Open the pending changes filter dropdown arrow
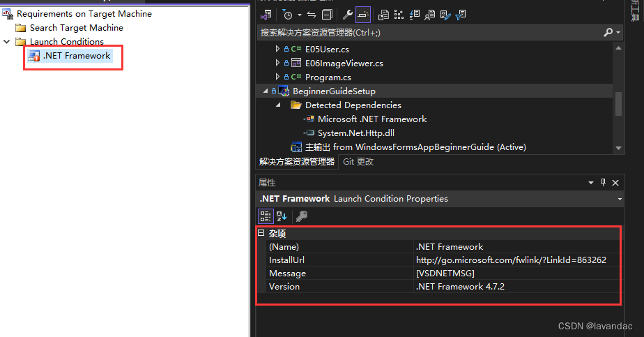 point(300,15)
